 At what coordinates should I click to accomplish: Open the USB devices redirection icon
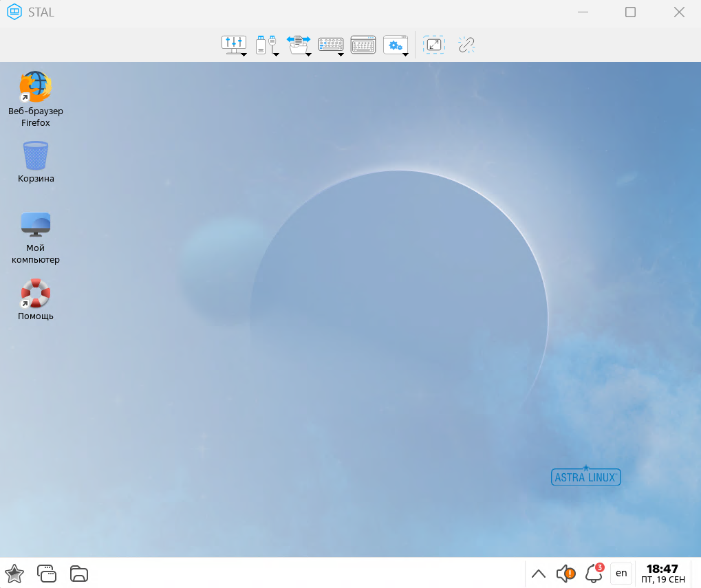pyautogui.click(x=266, y=45)
